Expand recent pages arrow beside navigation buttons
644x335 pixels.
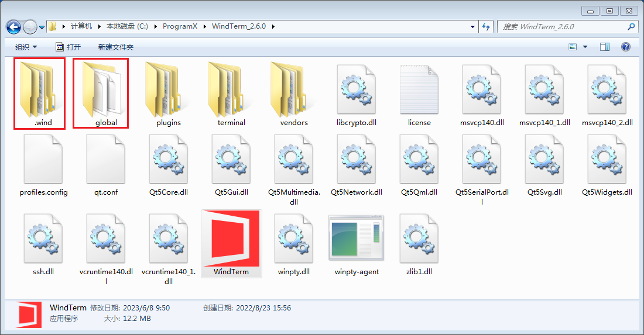click(42, 27)
